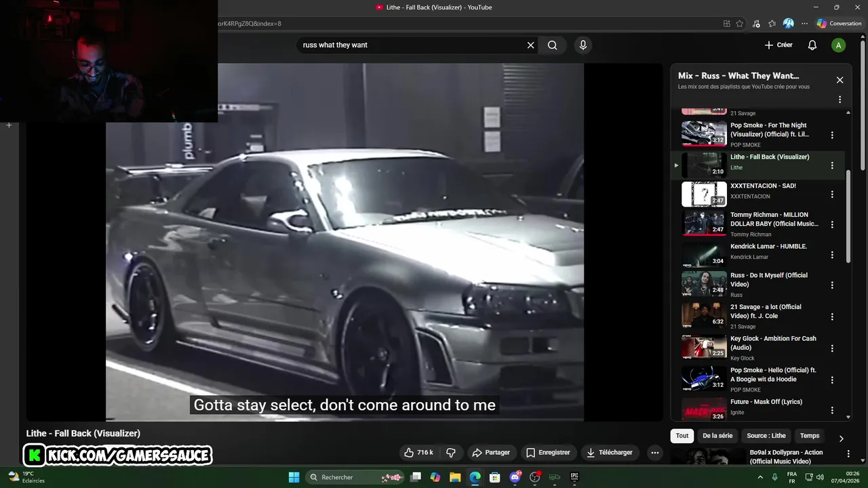Open favorites list icon in toolbar
The image size is (868, 488).
[772, 24]
